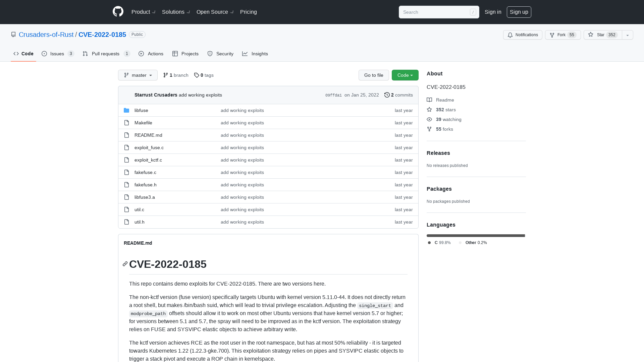Image resolution: width=644 pixels, height=362 pixels.
Task: Select the libfuse3.a file icon
Action: (126, 197)
